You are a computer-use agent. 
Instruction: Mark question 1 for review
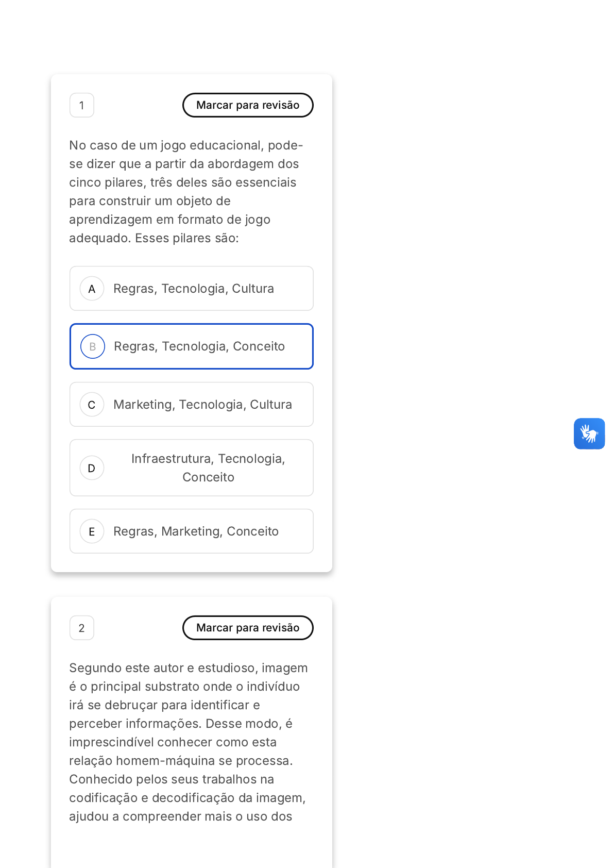tap(248, 105)
